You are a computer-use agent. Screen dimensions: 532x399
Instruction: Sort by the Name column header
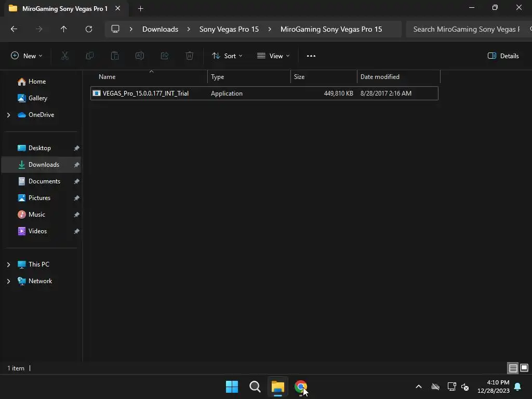point(149,77)
